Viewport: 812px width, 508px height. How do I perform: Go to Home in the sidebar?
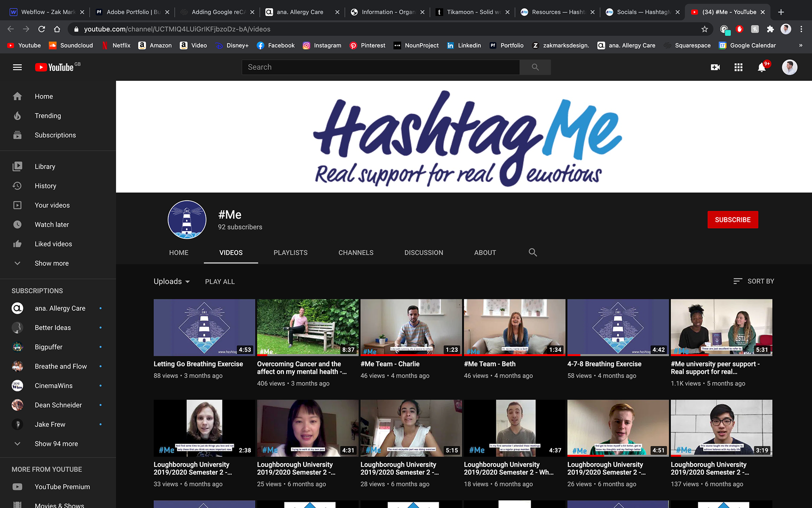point(58,97)
